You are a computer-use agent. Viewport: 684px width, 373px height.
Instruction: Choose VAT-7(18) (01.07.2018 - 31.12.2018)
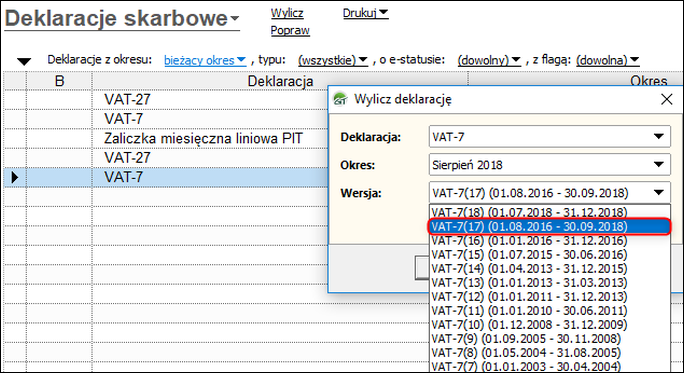(x=550, y=212)
